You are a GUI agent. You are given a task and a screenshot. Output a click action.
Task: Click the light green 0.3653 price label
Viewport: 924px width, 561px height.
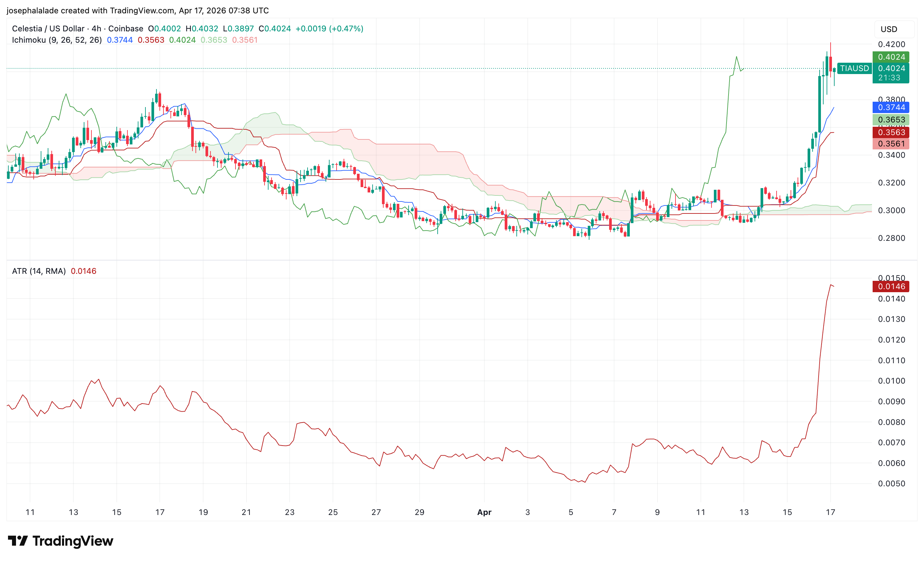pyautogui.click(x=891, y=120)
